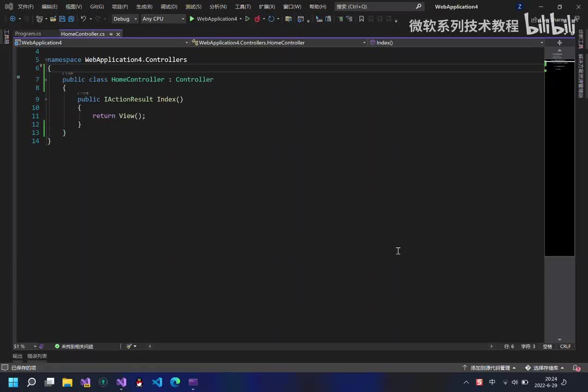Click the split editor icon above scrollbar

pyautogui.click(x=560, y=43)
